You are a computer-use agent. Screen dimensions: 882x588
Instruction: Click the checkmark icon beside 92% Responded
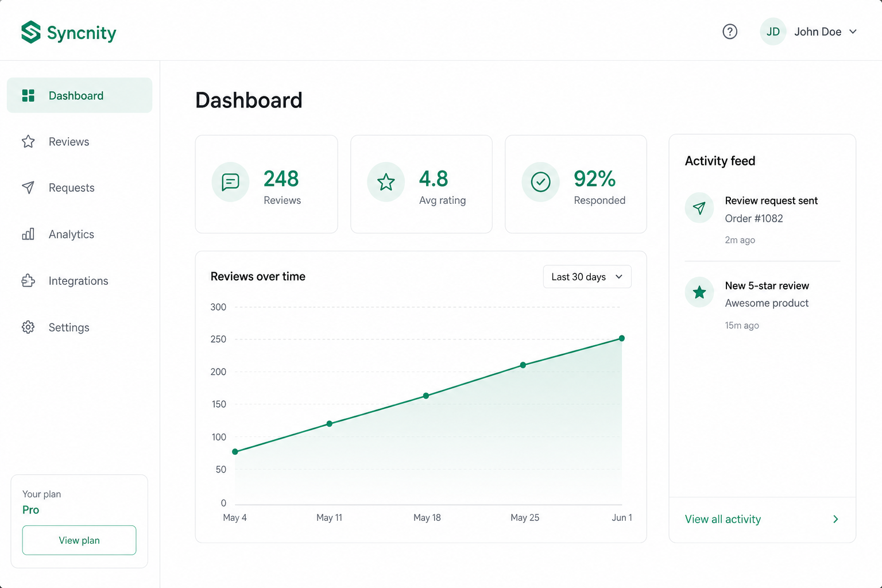point(540,182)
